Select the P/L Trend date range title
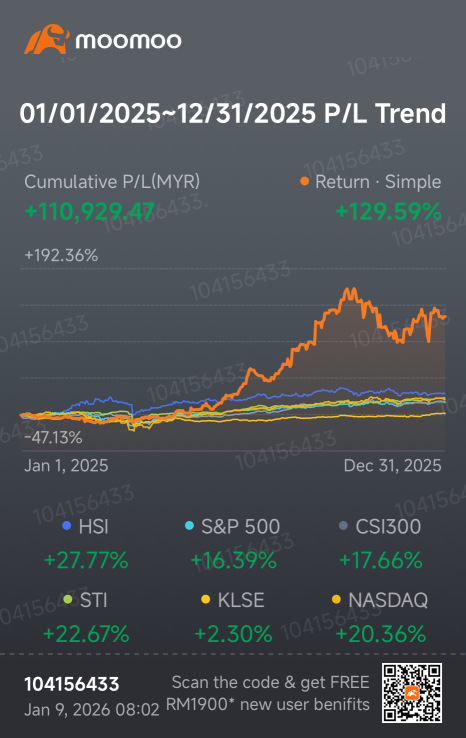466x738 pixels. click(233, 113)
